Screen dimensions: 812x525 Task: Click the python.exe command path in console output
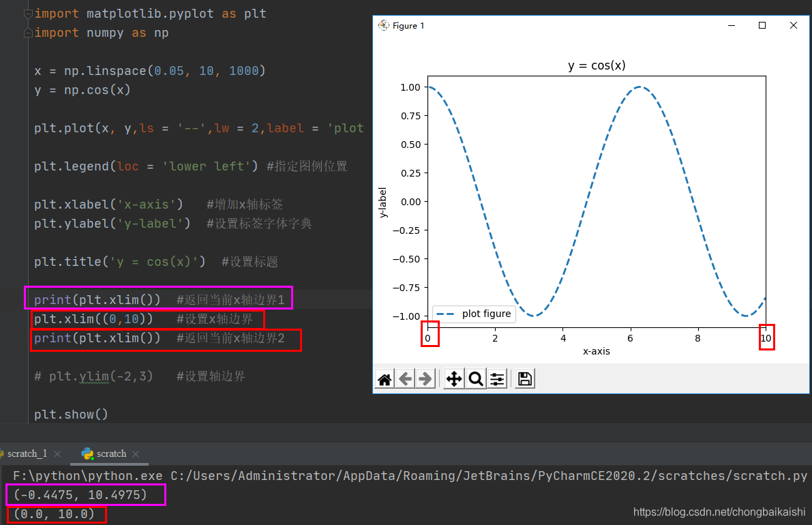(x=87, y=476)
